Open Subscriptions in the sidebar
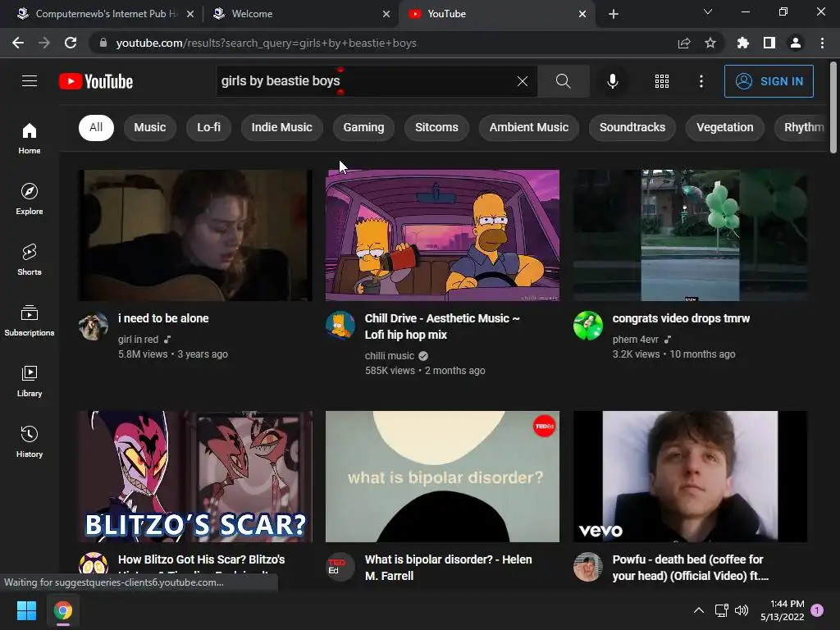 (x=30, y=320)
